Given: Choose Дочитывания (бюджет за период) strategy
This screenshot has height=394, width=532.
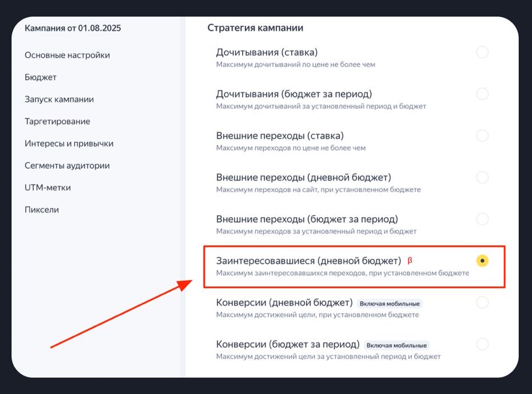Looking at the screenshot, I should pos(482,94).
